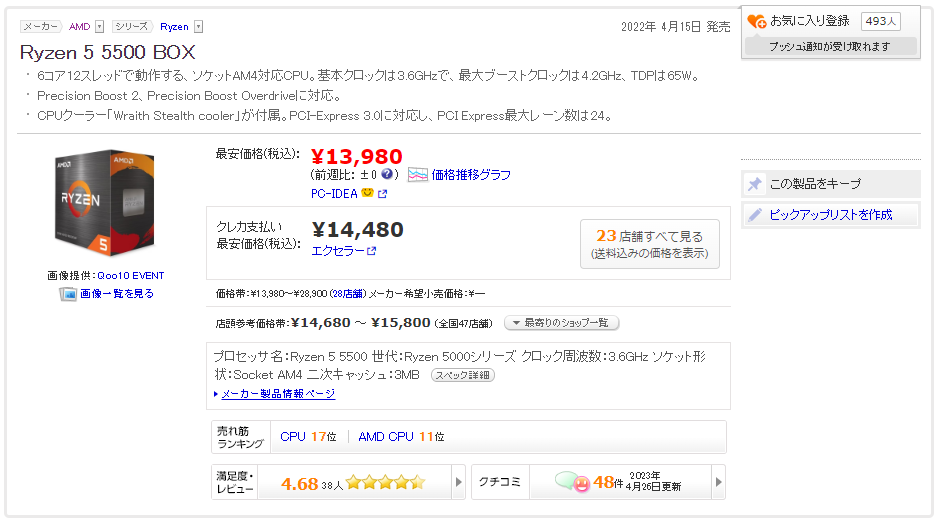
Task: Open the CPU 17位 ranking link
Action: [308, 437]
